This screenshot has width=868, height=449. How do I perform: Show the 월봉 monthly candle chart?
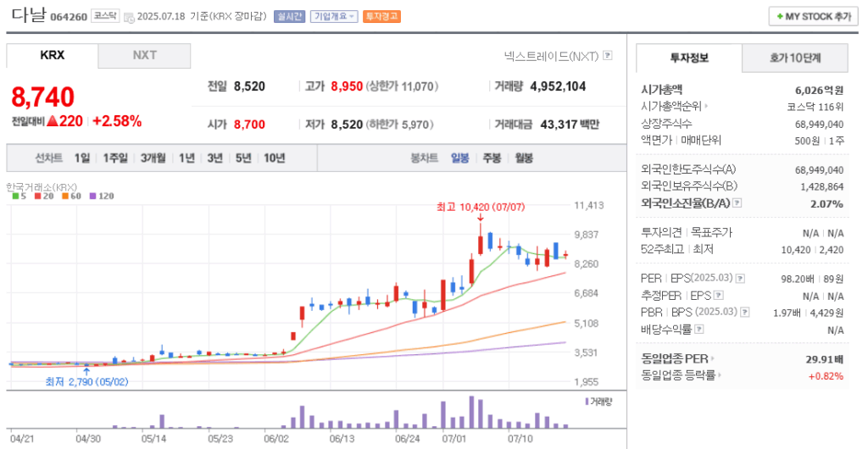[x=524, y=158]
